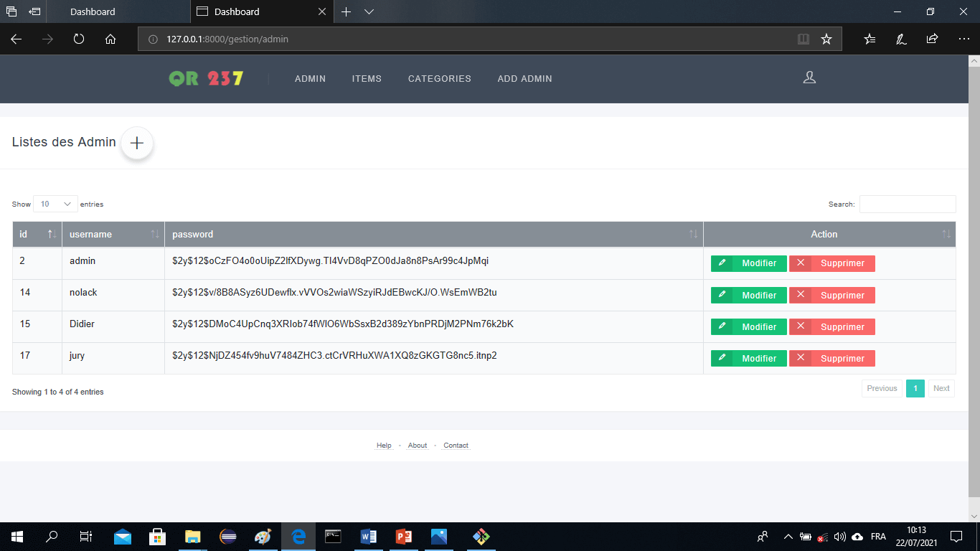Click Supprimer button for user jury

pyautogui.click(x=831, y=358)
